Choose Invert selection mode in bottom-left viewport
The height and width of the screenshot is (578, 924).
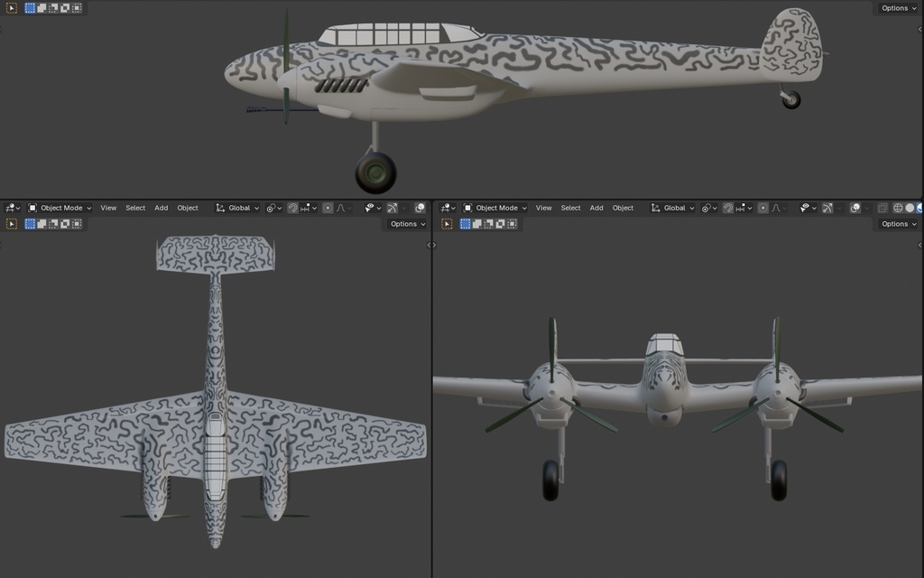(65, 224)
